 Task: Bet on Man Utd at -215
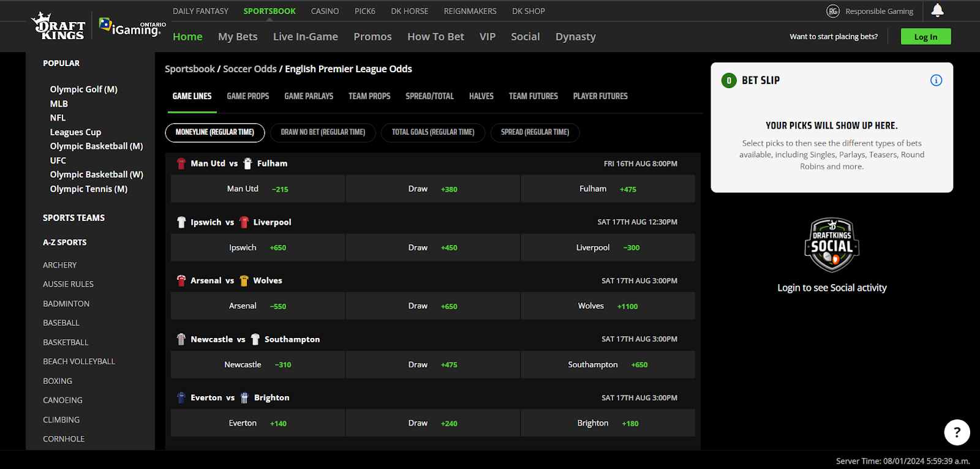click(x=258, y=189)
